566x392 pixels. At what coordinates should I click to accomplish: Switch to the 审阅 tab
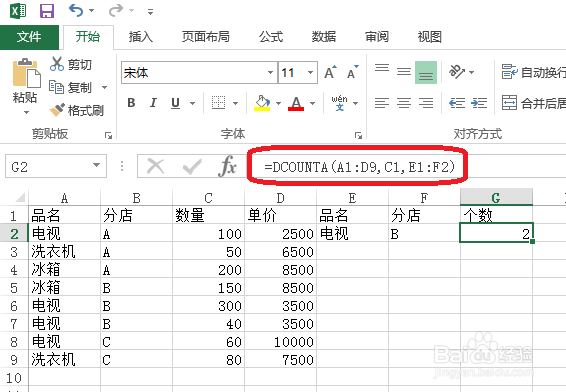pyautogui.click(x=377, y=37)
